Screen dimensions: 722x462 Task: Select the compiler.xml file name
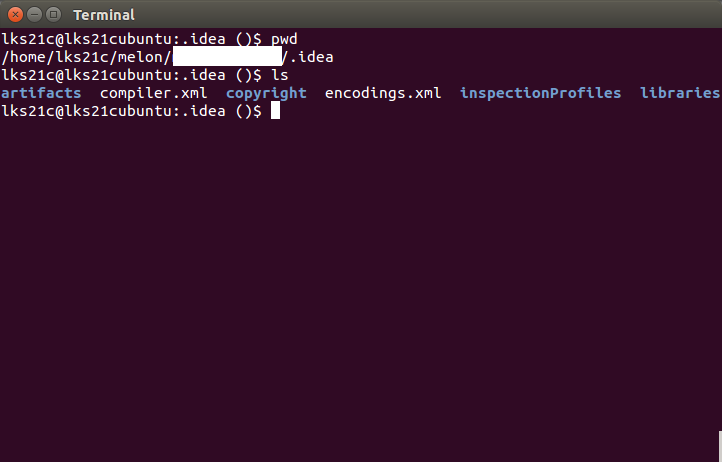154,94
